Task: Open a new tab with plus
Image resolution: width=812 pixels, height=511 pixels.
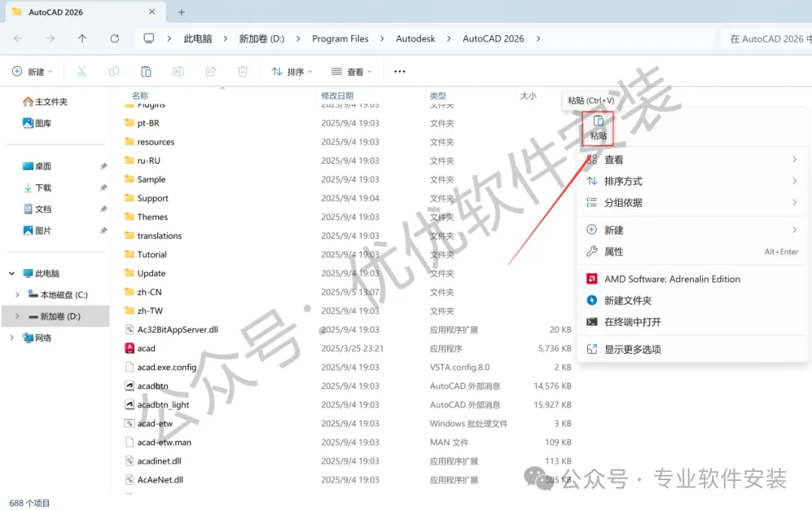Action: point(181,12)
